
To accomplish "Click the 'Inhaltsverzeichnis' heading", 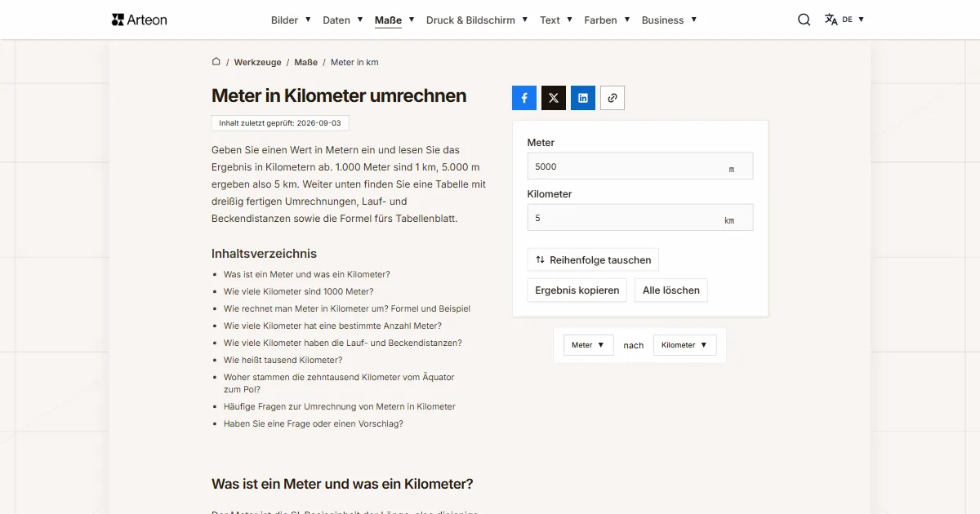I will pyautogui.click(x=264, y=254).
